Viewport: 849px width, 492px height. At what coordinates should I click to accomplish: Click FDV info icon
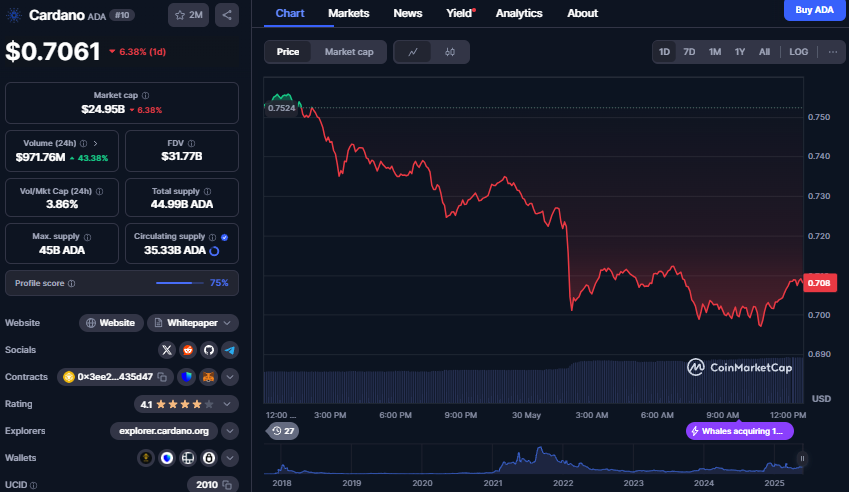coord(191,143)
